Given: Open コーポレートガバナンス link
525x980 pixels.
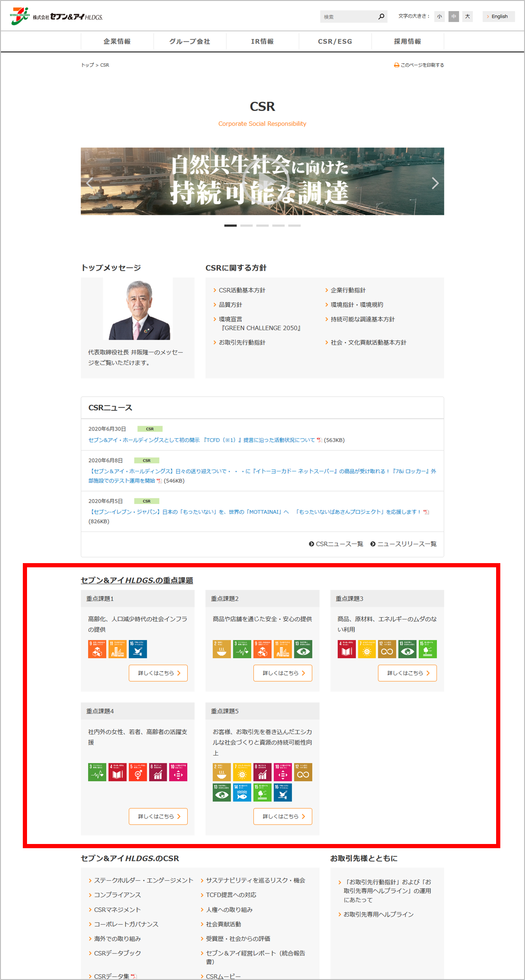Looking at the screenshot, I should 126,924.
